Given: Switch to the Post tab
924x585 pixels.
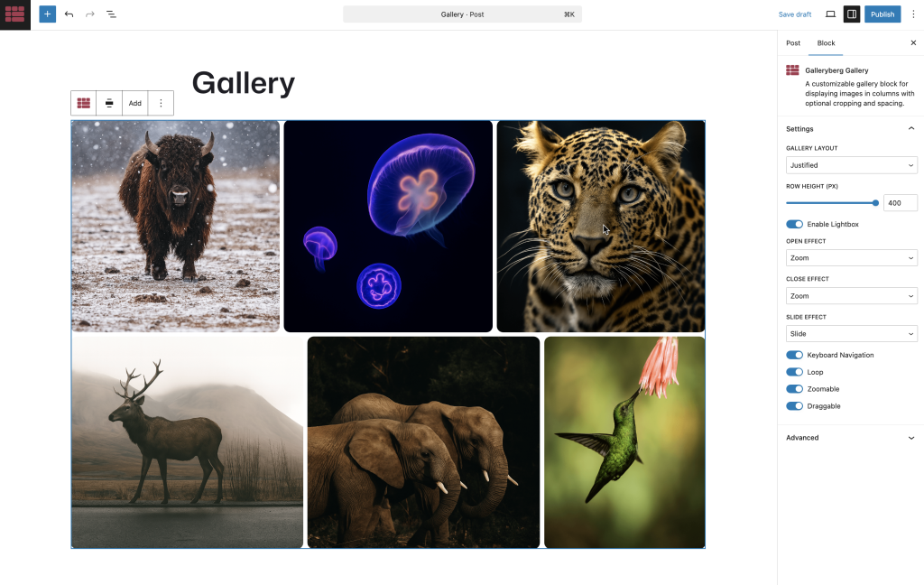Looking at the screenshot, I should [x=793, y=43].
